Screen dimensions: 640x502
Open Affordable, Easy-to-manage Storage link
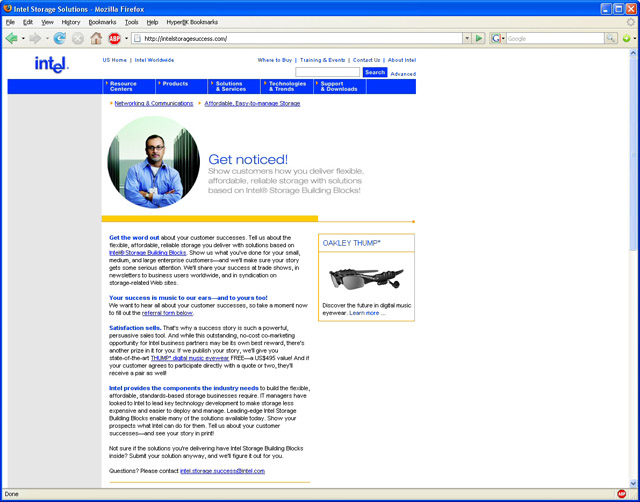point(252,104)
